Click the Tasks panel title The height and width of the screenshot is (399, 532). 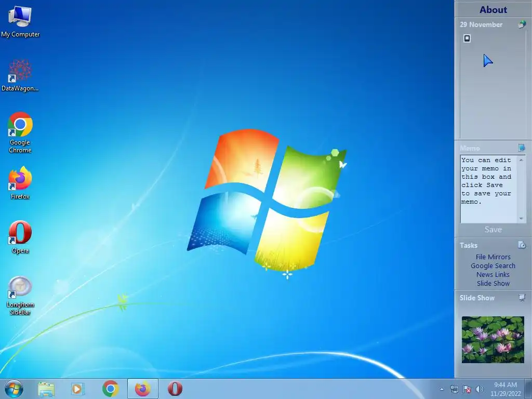(469, 245)
